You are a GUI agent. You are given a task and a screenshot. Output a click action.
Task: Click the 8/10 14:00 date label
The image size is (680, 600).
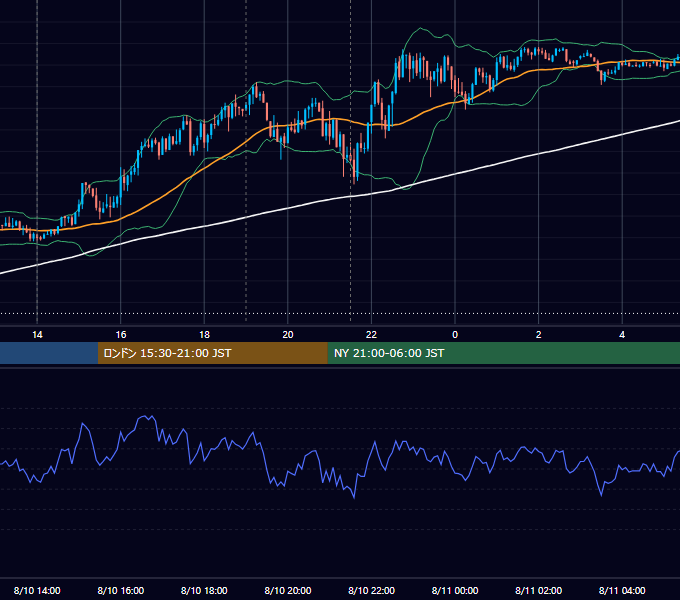coord(37,590)
